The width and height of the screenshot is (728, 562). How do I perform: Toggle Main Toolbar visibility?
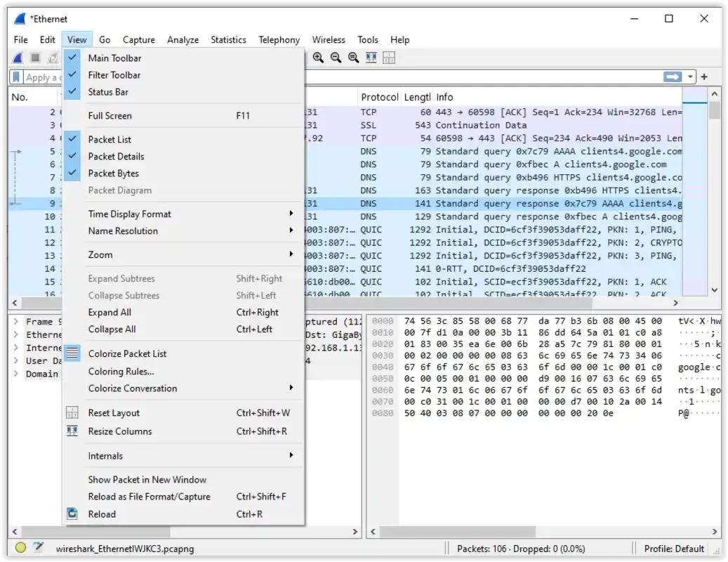tap(183, 58)
